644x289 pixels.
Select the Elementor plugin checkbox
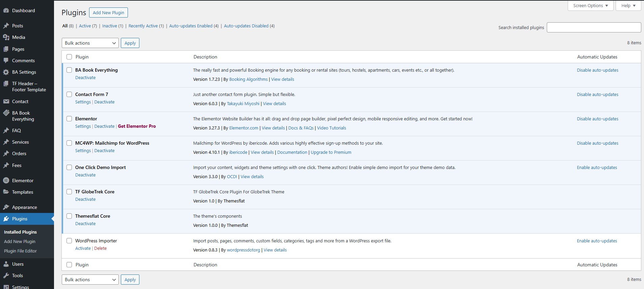click(x=69, y=119)
